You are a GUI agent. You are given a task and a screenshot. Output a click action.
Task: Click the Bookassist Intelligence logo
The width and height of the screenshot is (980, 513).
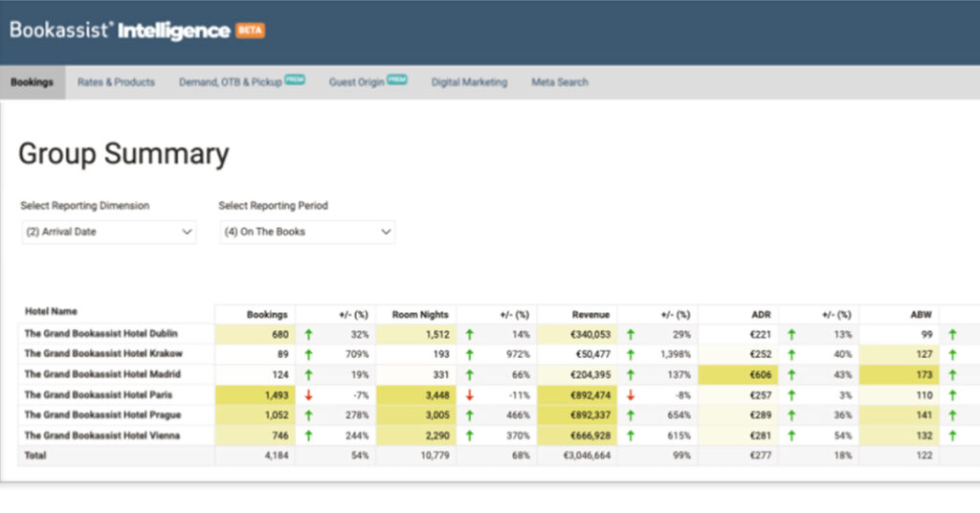(120, 30)
